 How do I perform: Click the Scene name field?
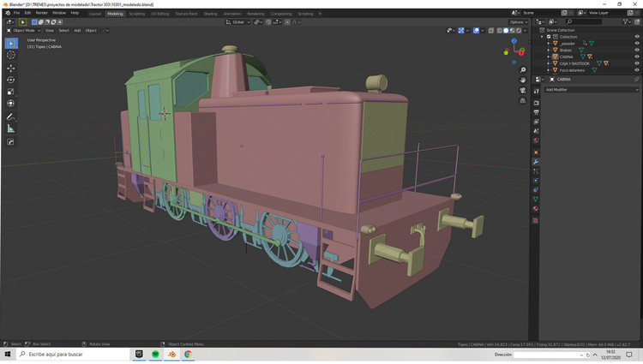coord(539,13)
